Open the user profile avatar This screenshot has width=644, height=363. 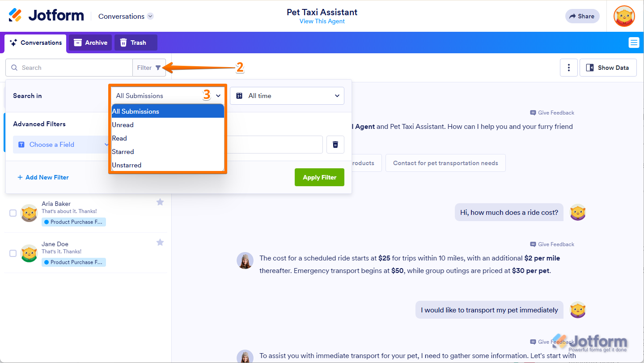pyautogui.click(x=624, y=16)
